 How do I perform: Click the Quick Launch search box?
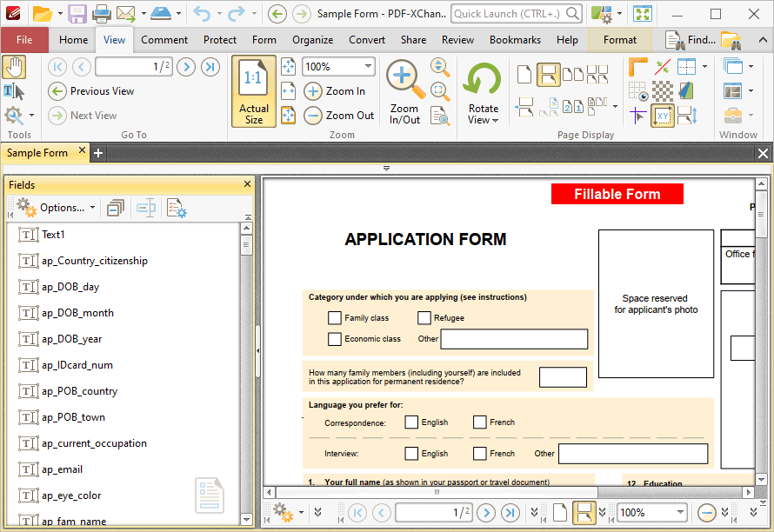point(517,14)
